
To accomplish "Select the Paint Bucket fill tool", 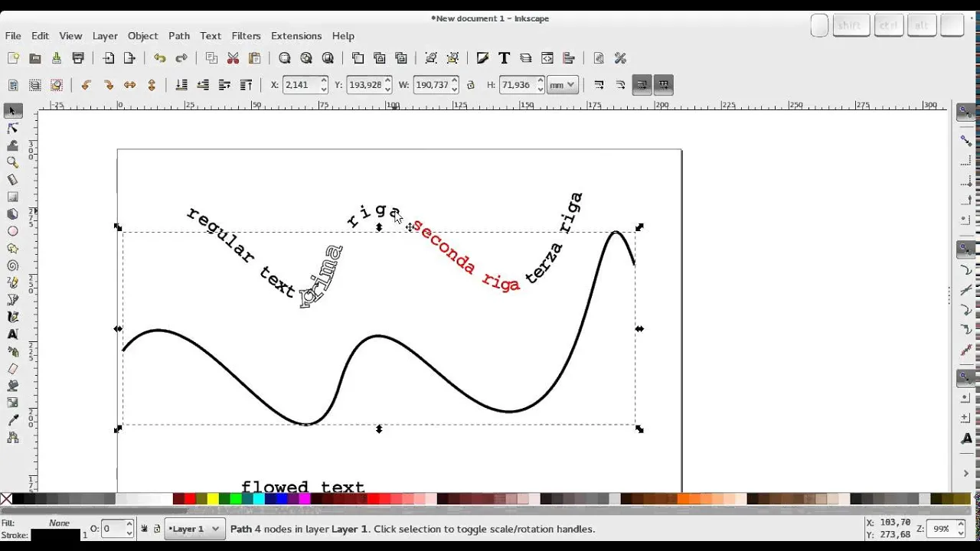I will click(12, 386).
